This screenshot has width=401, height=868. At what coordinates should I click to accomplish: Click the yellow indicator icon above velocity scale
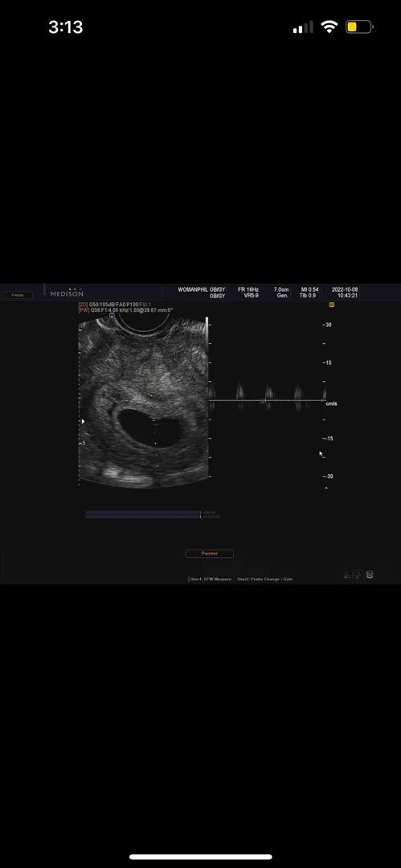click(x=332, y=305)
